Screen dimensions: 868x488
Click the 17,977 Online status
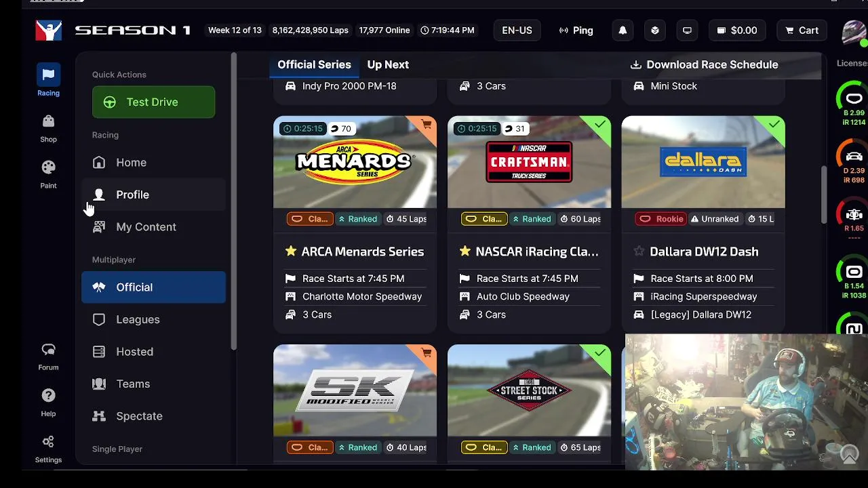coord(384,30)
